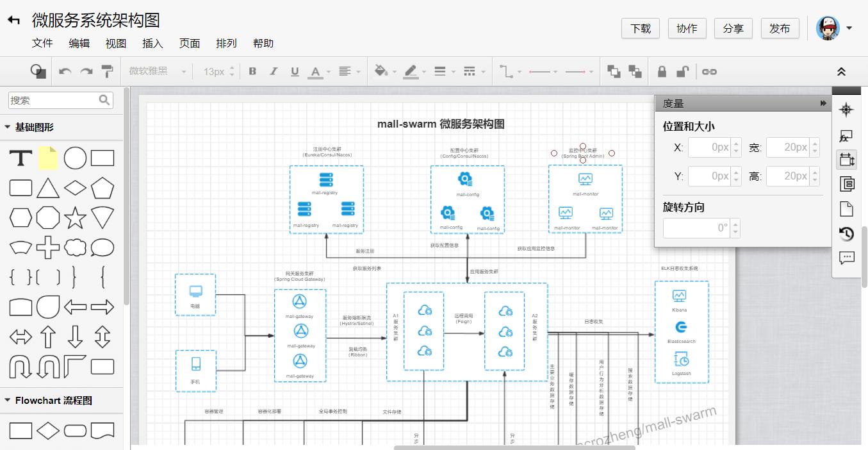Click the undo arrow in the toolbar

pos(65,71)
